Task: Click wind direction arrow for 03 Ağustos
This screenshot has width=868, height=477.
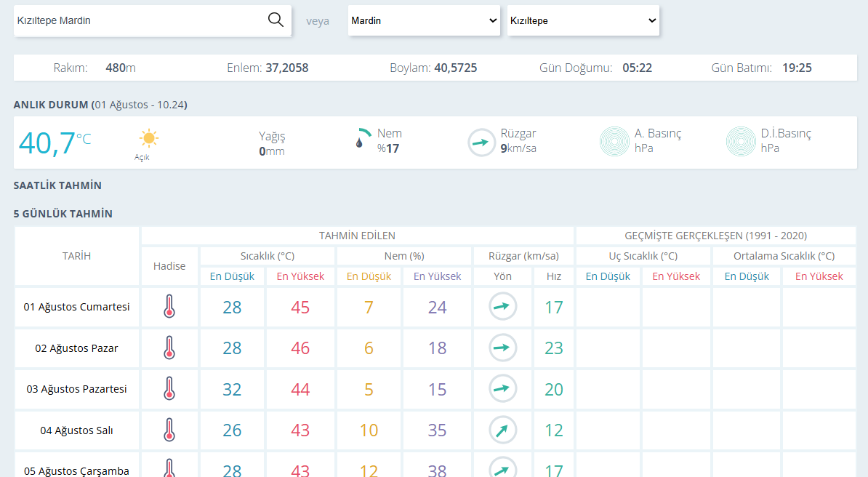Action: click(502, 389)
